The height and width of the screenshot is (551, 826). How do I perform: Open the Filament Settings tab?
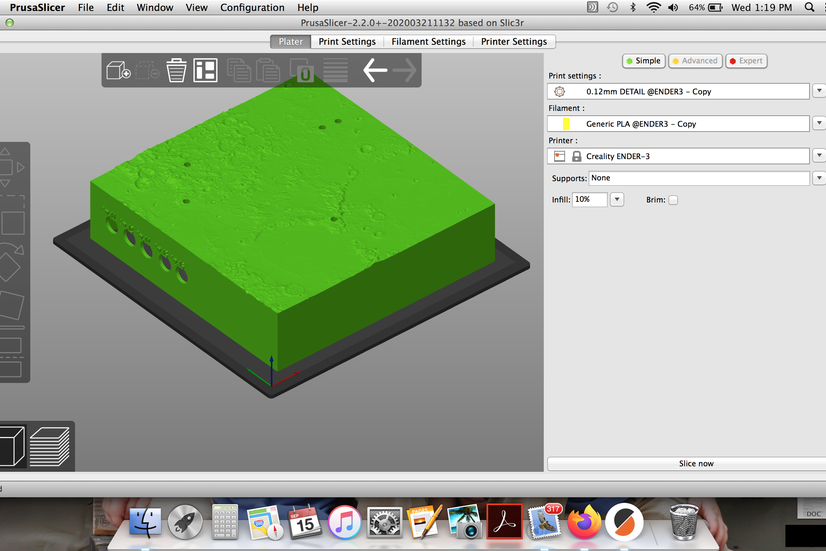428,42
